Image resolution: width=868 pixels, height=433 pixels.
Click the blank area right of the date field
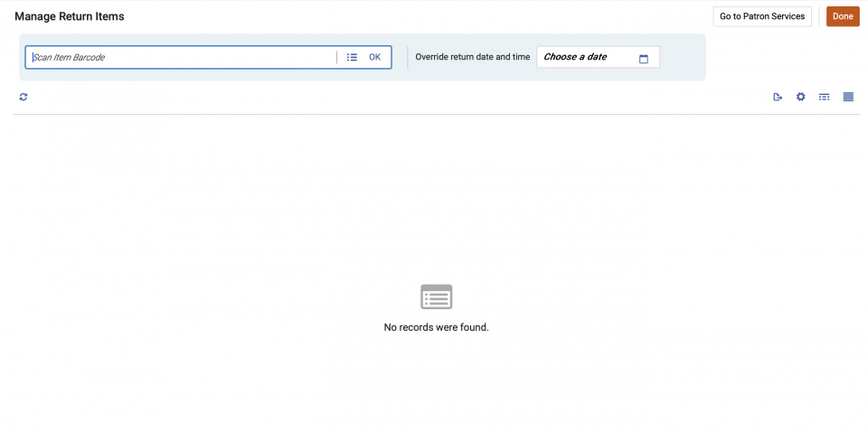683,57
